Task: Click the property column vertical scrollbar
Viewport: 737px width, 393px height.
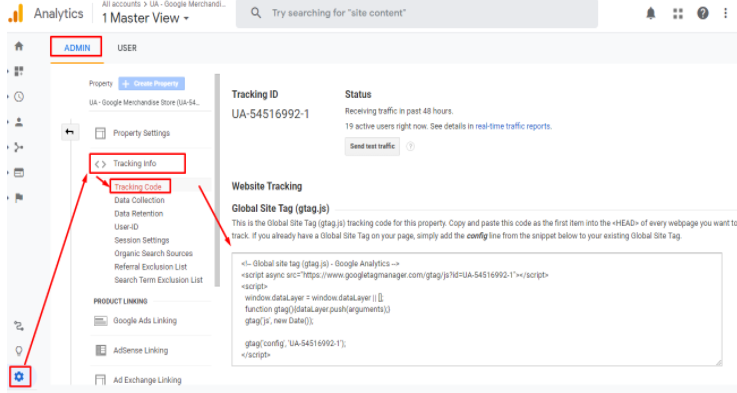Action: 217,180
